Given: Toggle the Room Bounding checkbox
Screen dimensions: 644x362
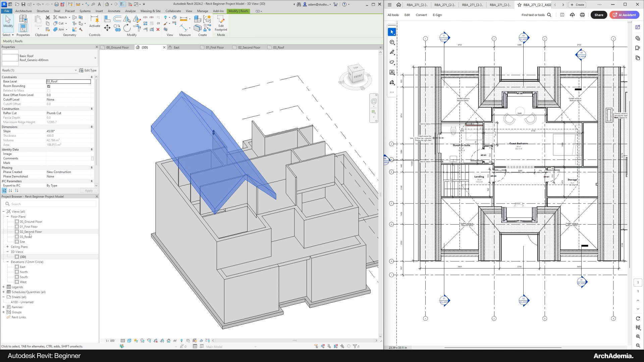Looking at the screenshot, I should pos(49,86).
